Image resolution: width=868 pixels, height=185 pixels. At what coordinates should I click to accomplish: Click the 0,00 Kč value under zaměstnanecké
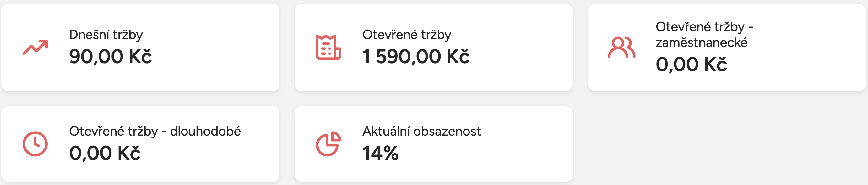coord(691,64)
